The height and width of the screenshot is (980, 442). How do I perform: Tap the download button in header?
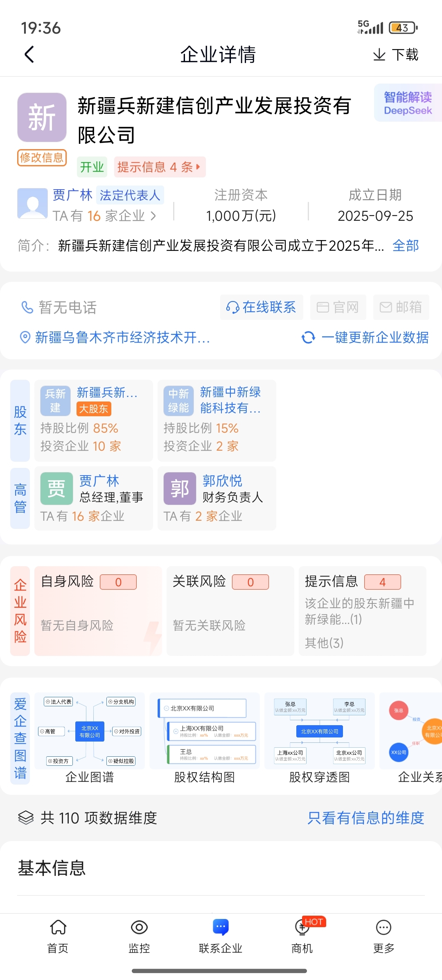pos(395,54)
